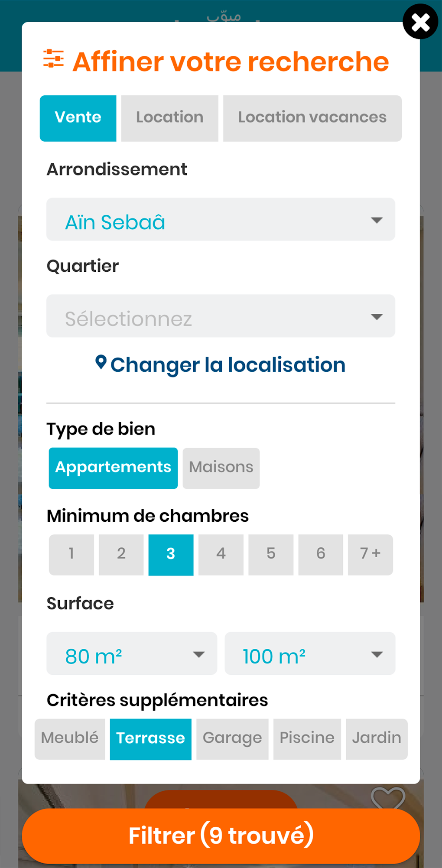Image resolution: width=442 pixels, height=868 pixels.
Task: Click Changer la localisation link
Action: (x=227, y=365)
